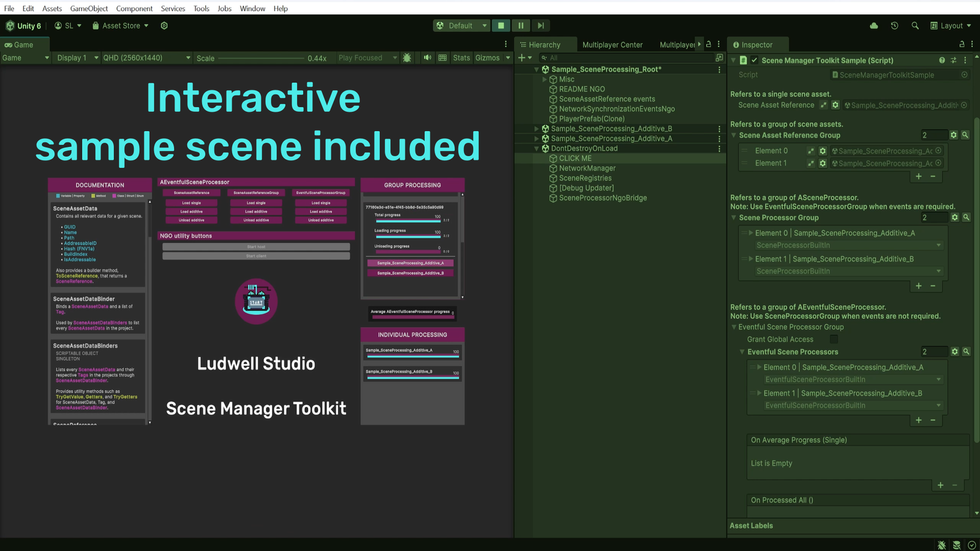This screenshot has width=980, height=551.
Task: Open the File menu
Action: point(9,9)
